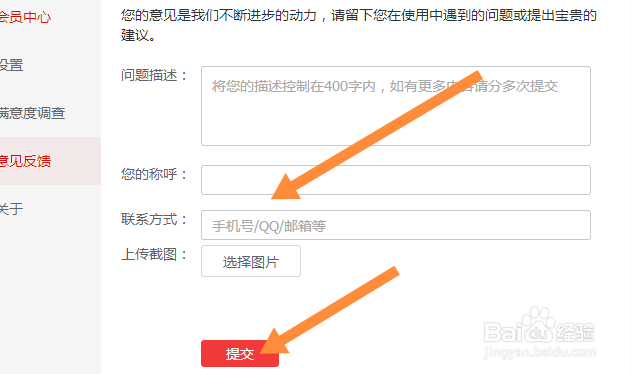Click the 您的称呼 input box
Viewport: 631px width, 374px height.
click(x=396, y=180)
